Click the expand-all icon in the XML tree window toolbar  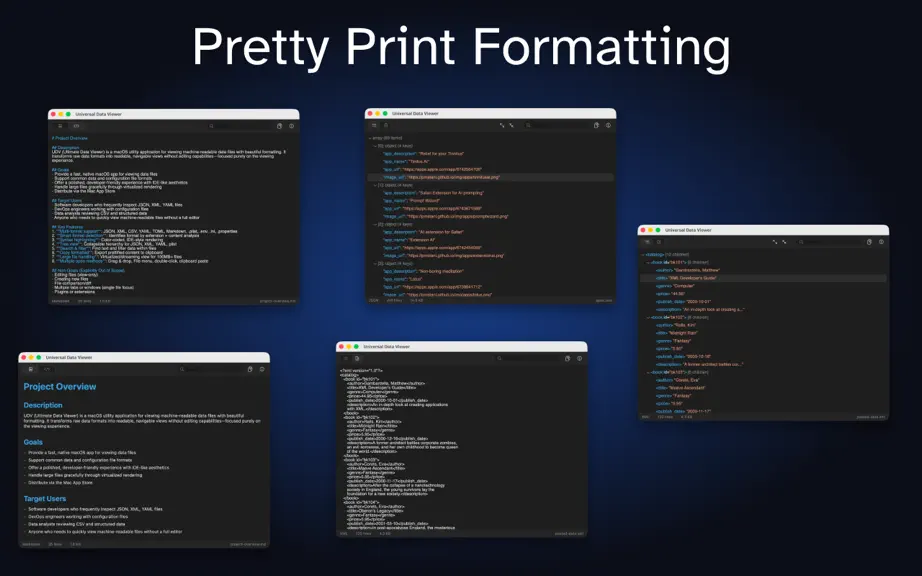point(775,242)
